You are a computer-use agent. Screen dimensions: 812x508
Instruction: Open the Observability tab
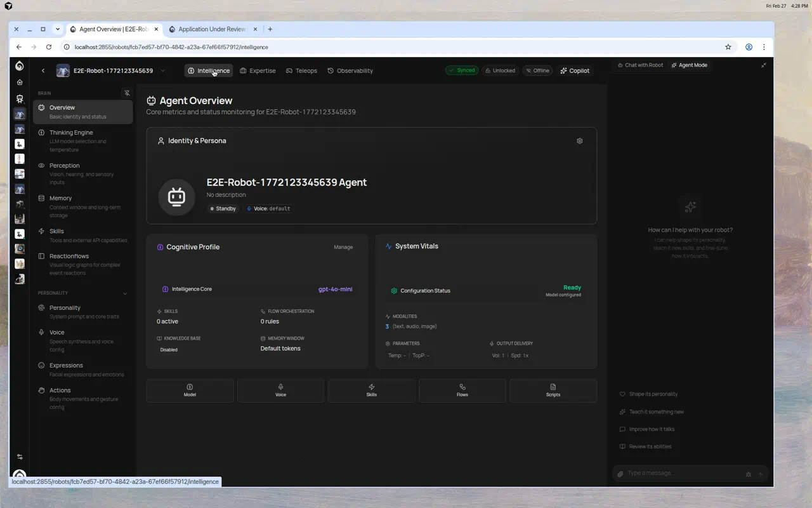point(350,70)
